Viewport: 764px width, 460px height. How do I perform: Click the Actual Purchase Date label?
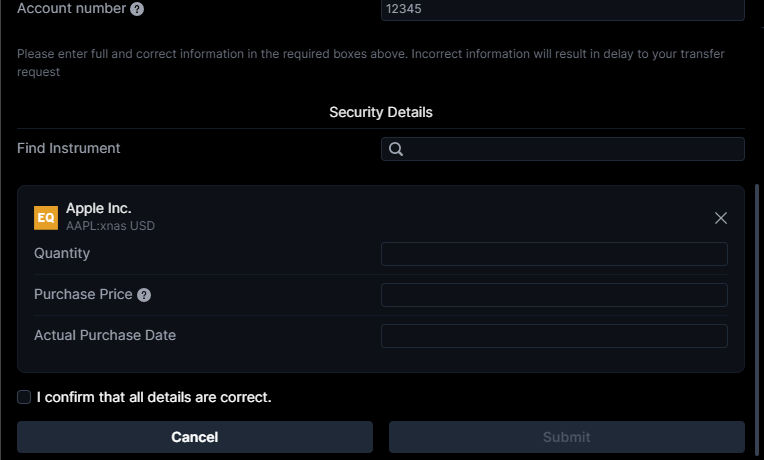105,335
